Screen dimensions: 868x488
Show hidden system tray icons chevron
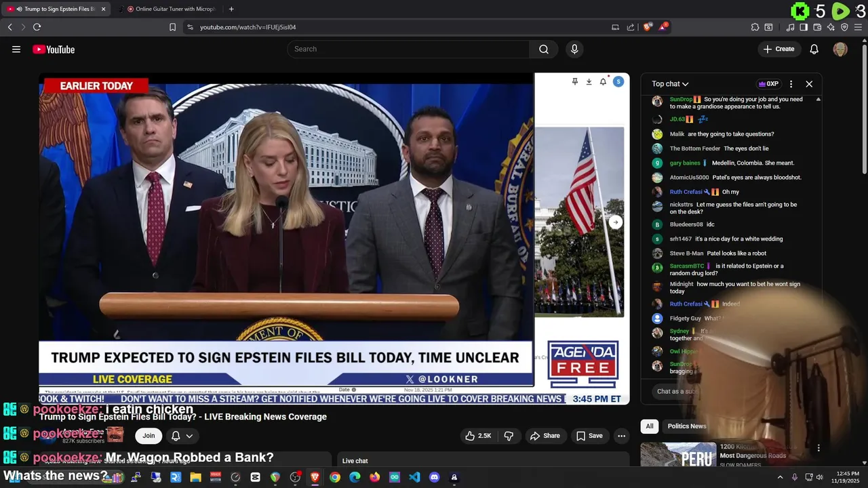click(779, 477)
